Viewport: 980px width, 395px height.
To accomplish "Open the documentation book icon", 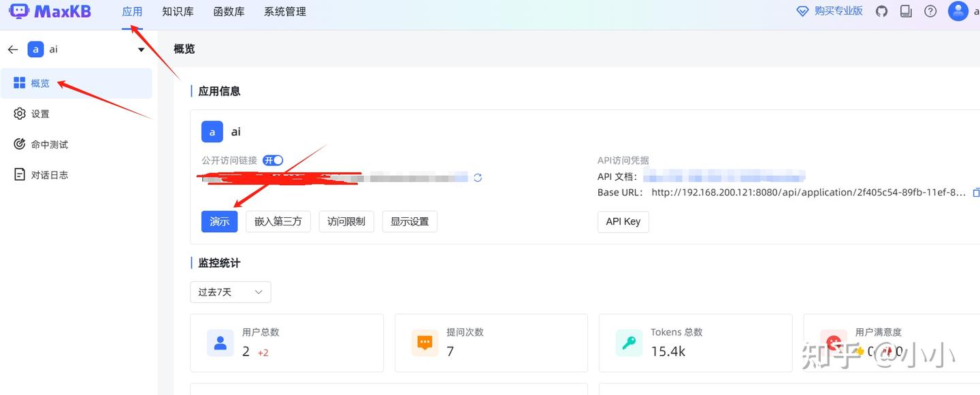I will pos(906,11).
